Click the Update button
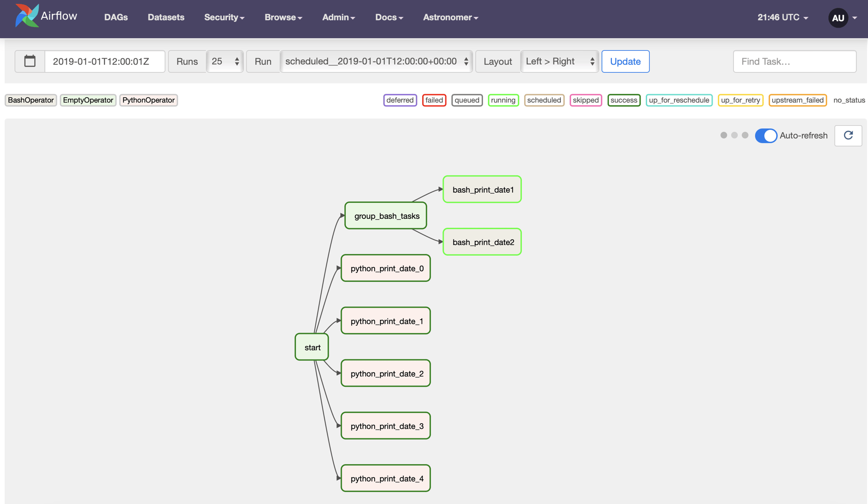The image size is (868, 504). pyautogui.click(x=625, y=61)
